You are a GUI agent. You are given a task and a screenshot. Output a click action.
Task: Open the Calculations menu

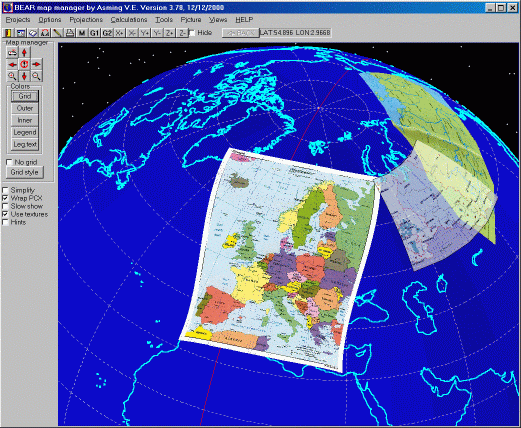(x=129, y=20)
